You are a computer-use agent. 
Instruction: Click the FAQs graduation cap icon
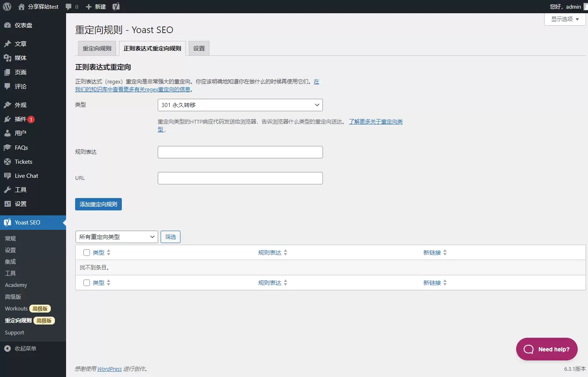coord(7,148)
